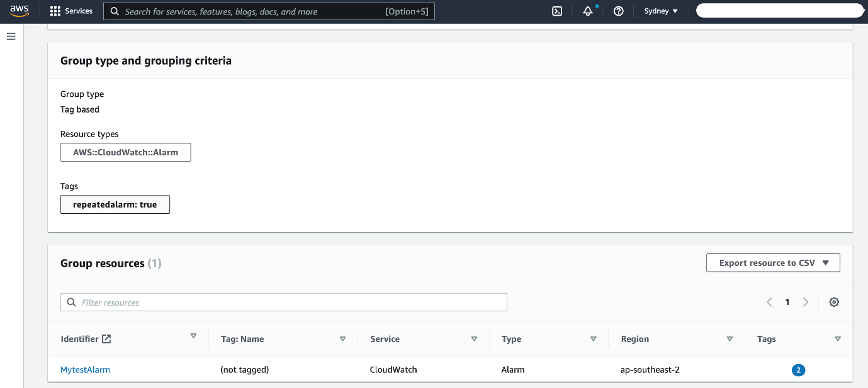Open Service column filter dropdown
Viewport: 868px width, 388px height.
click(x=474, y=338)
